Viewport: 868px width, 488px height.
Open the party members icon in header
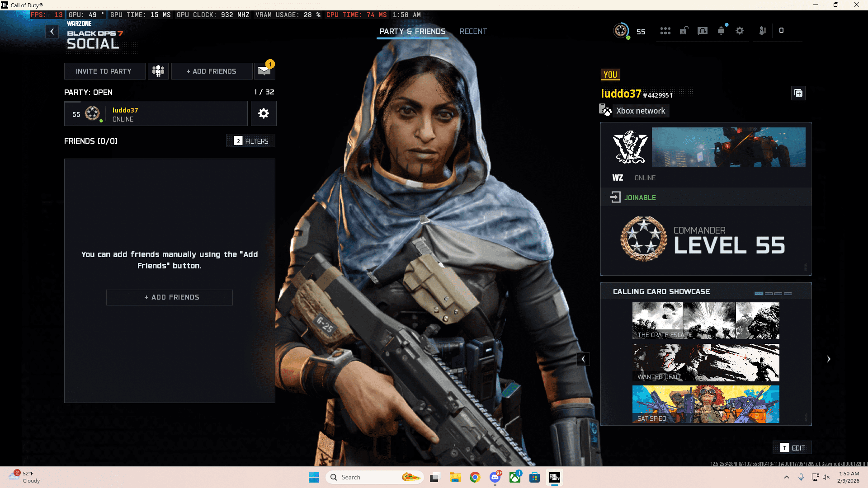point(763,31)
